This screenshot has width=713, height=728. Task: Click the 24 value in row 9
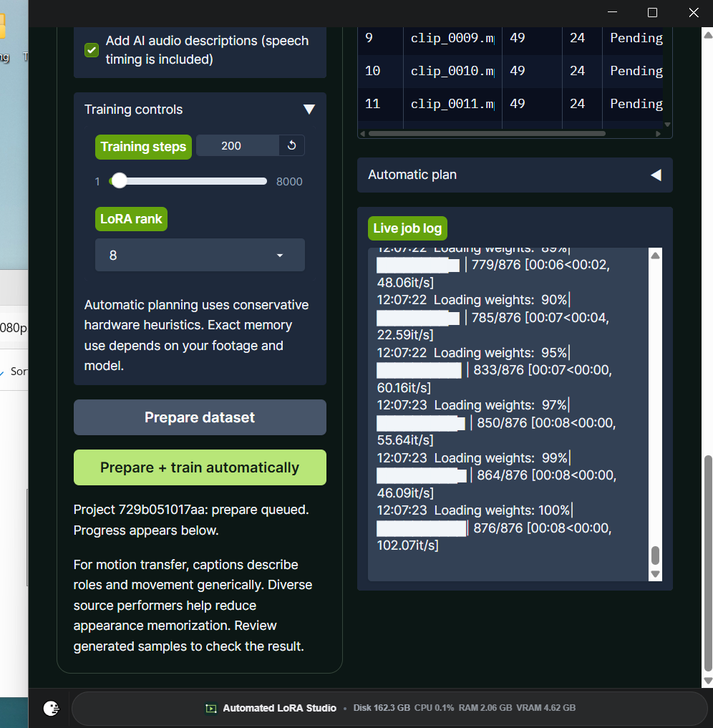[578, 38]
